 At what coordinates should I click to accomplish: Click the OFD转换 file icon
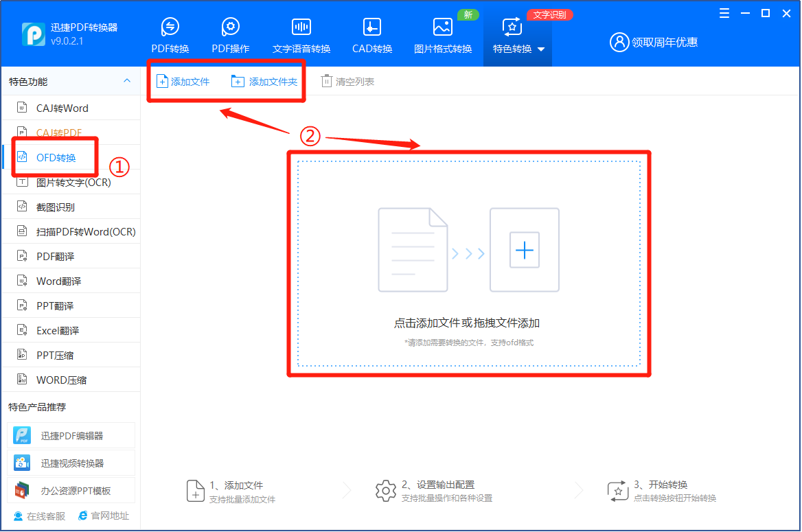22,157
